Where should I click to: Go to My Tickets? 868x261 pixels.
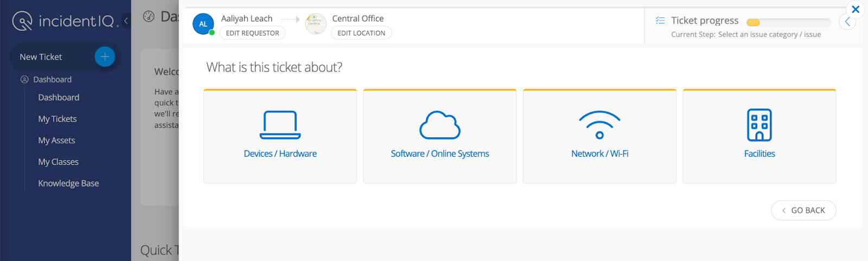58,119
